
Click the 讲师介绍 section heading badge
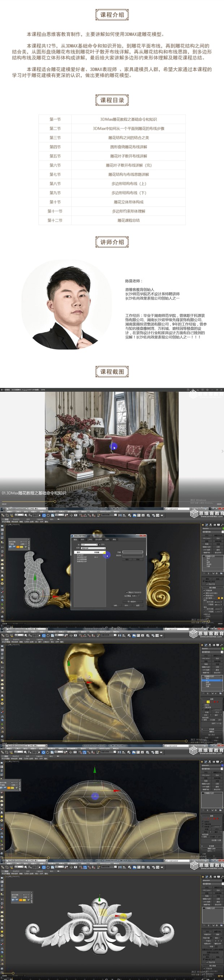[x=112, y=241]
